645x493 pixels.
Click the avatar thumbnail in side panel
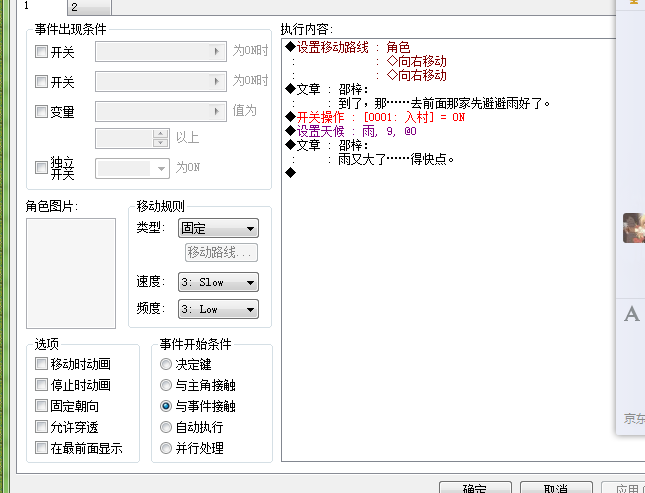coord(633,228)
